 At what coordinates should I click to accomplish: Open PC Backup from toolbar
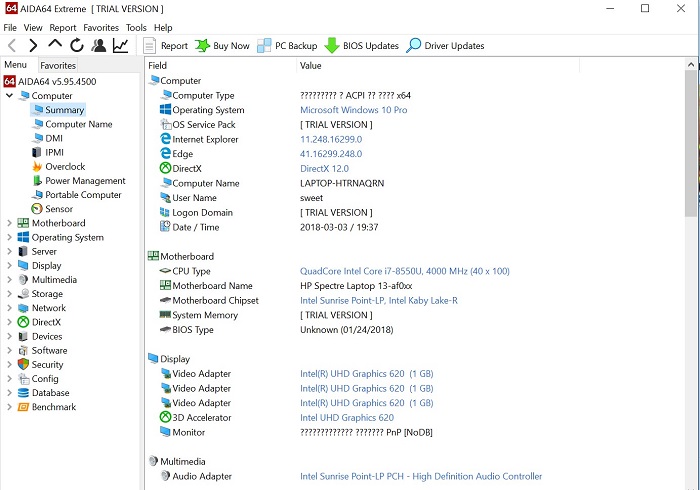tap(287, 46)
